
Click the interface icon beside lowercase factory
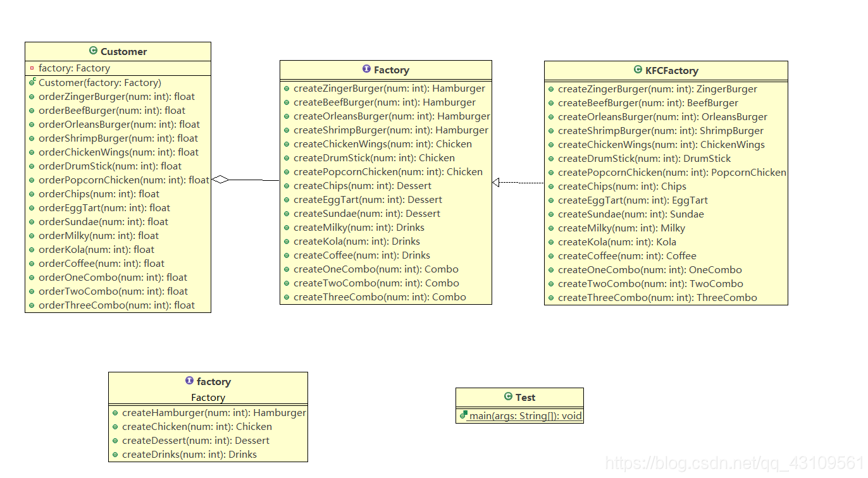point(189,381)
